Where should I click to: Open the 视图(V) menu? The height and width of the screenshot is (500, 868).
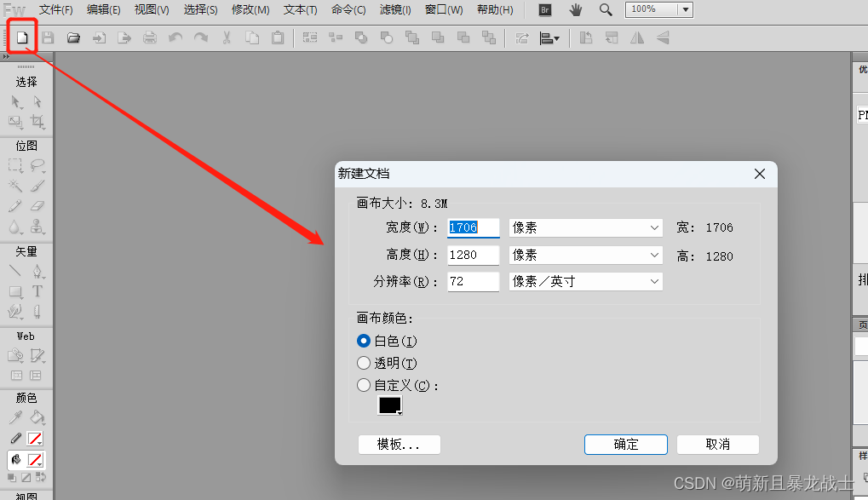(152, 10)
